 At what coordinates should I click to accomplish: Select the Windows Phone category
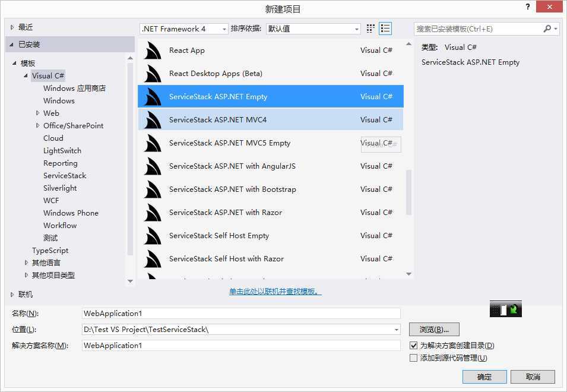71,213
